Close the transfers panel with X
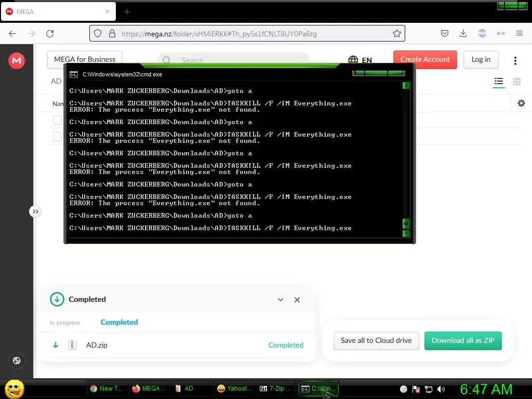532x399 pixels. click(297, 300)
